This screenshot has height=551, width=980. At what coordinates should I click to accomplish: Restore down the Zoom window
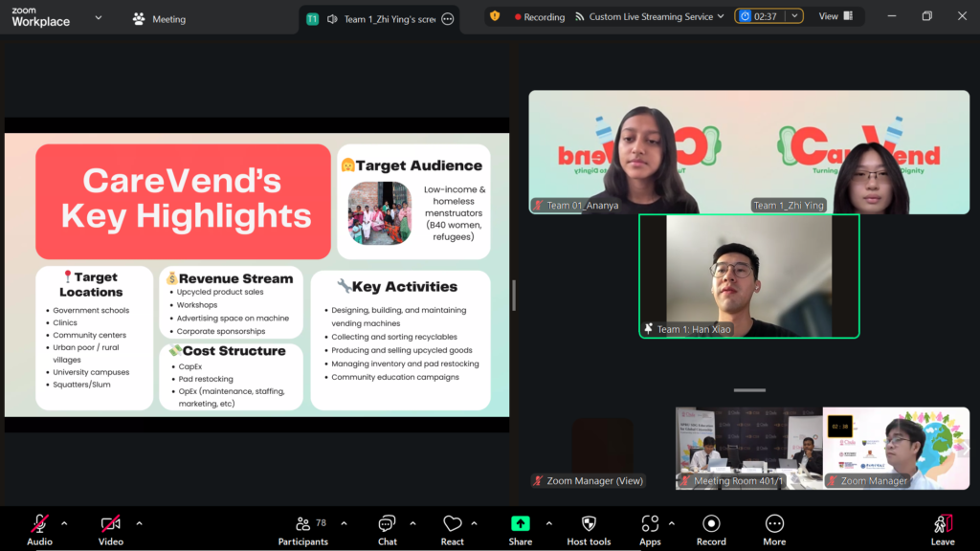926,16
